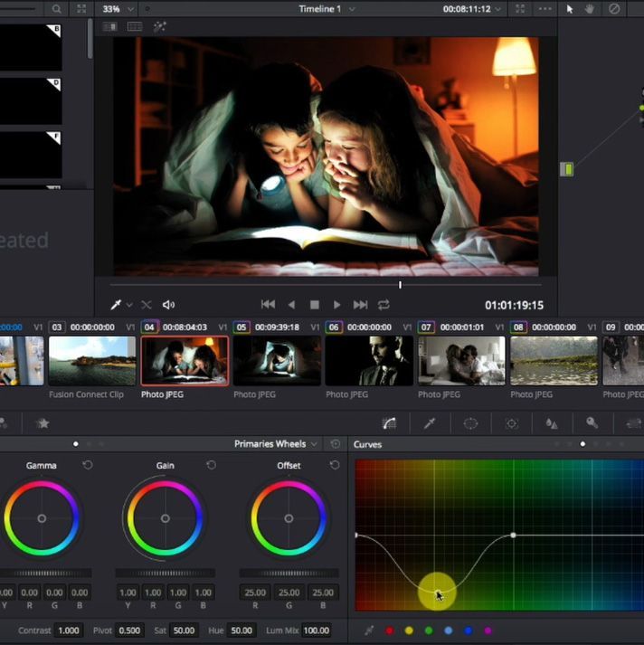The height and width of the screenshot is (645, 644).
Task: Open the Curves palette icon
Action: (390, 422)
